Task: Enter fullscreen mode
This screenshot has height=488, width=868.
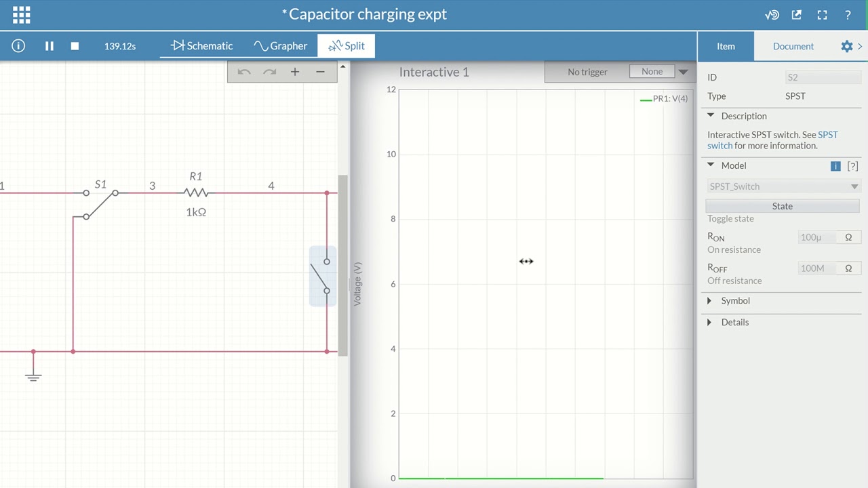Action: [x=822, y=14]
